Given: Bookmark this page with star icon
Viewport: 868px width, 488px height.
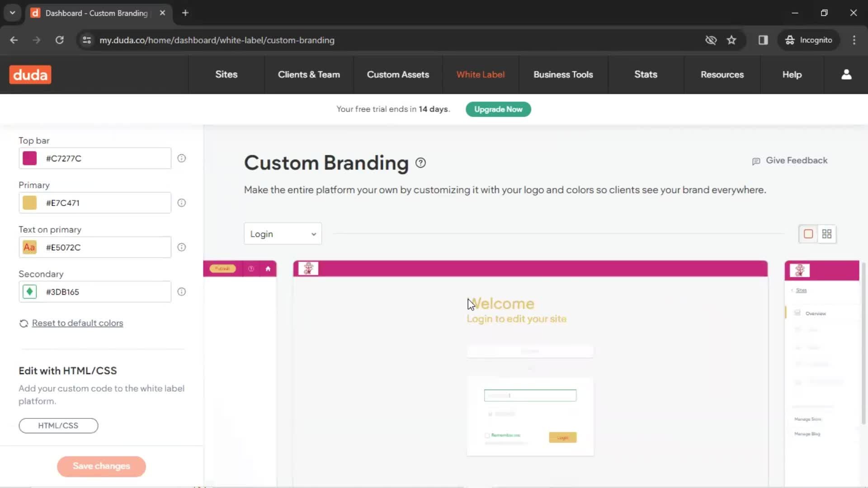Looking at the screenshot, I should pyautogui.click(x=731, y=40).
